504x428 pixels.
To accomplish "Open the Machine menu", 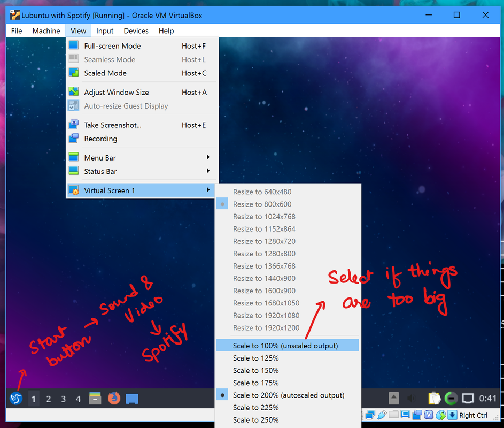I will pos(46,30).
